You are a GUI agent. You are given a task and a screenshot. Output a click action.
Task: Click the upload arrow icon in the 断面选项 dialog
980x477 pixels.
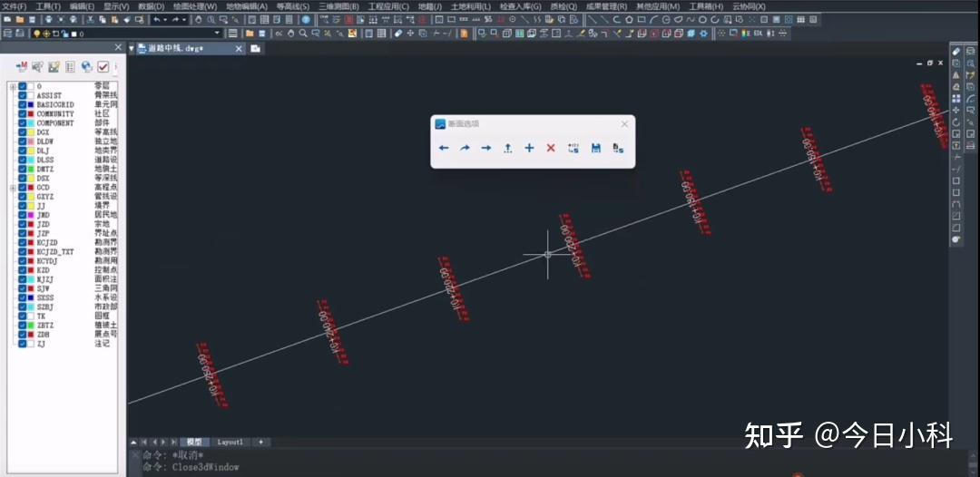[x=507, y=148]
